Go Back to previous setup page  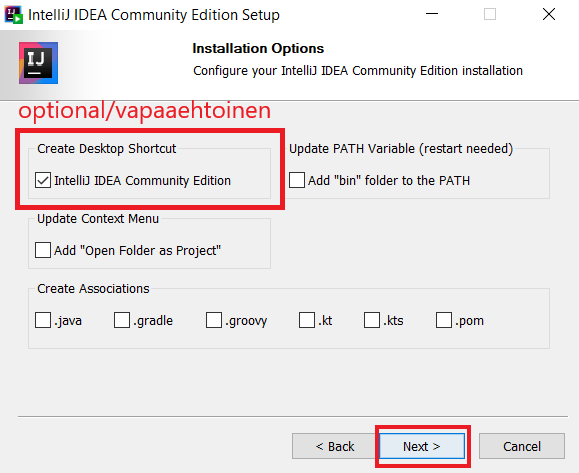coord(335,446)
